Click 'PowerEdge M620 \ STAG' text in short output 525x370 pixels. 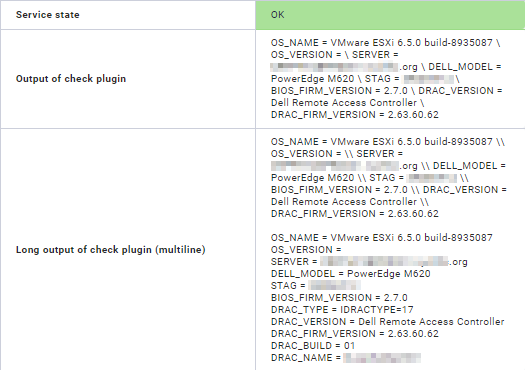point(331,79)
